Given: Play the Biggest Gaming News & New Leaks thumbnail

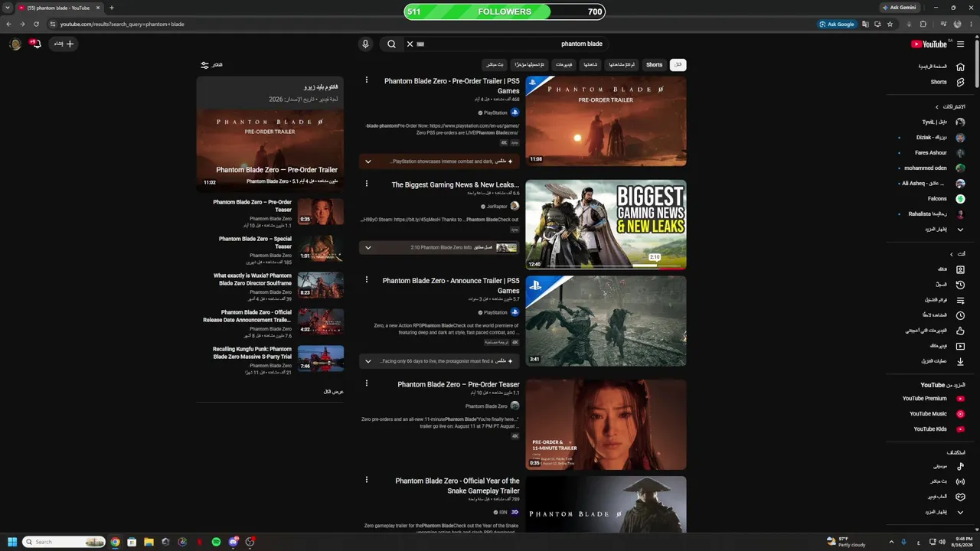Looking at the screenshot, I should pos(606,225).
